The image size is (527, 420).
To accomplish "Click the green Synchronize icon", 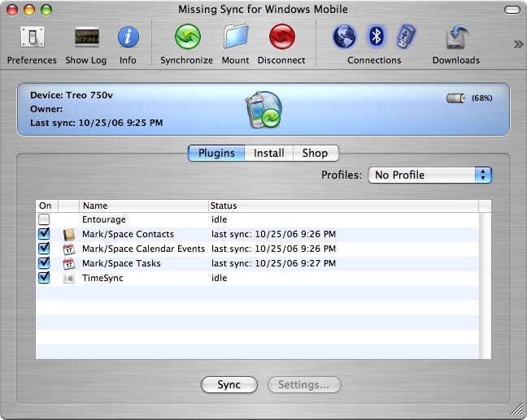I will point(188,37).
